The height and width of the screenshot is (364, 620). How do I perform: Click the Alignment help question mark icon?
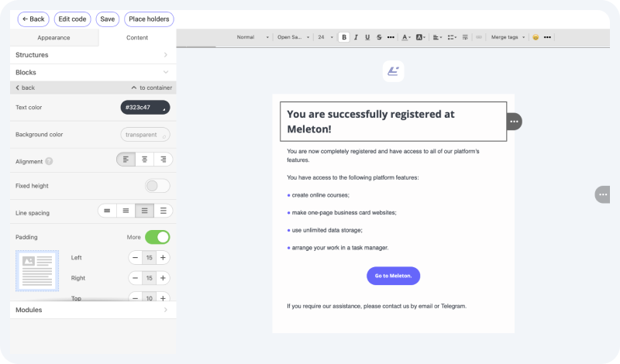coord(49,161)
